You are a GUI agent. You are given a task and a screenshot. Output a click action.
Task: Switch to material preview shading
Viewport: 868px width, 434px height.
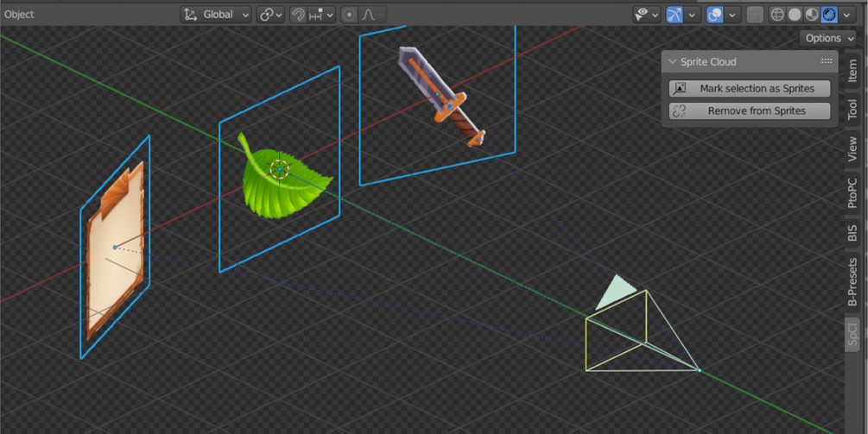pos(812,15)
